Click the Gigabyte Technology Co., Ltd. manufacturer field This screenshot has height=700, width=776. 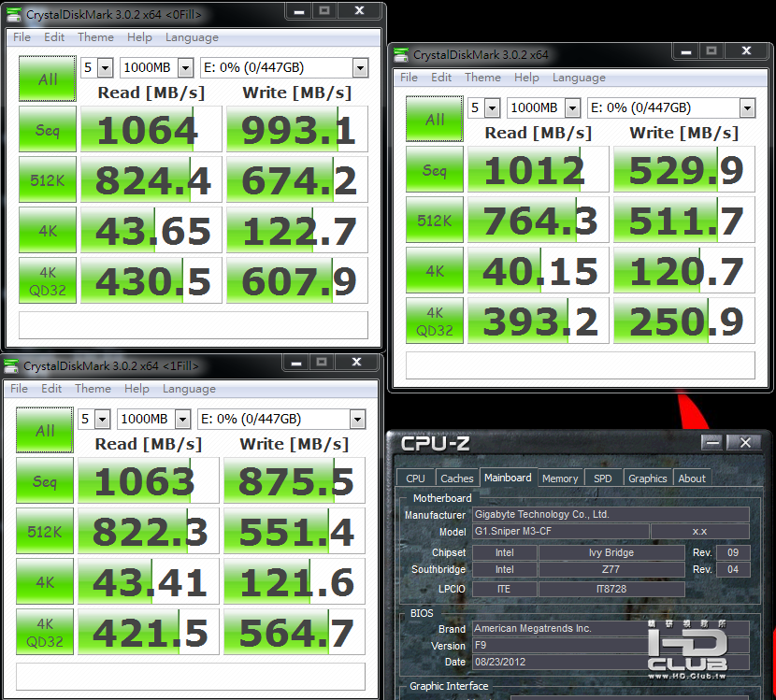coord(611,515)
